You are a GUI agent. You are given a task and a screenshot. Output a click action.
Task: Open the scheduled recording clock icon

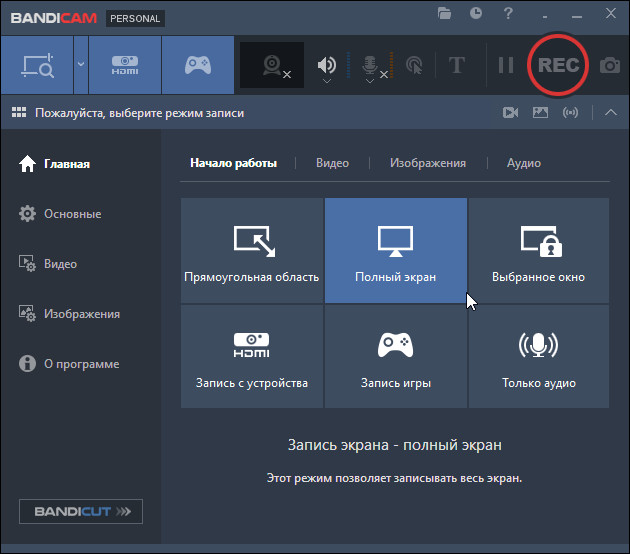click(x=476, y=14)
